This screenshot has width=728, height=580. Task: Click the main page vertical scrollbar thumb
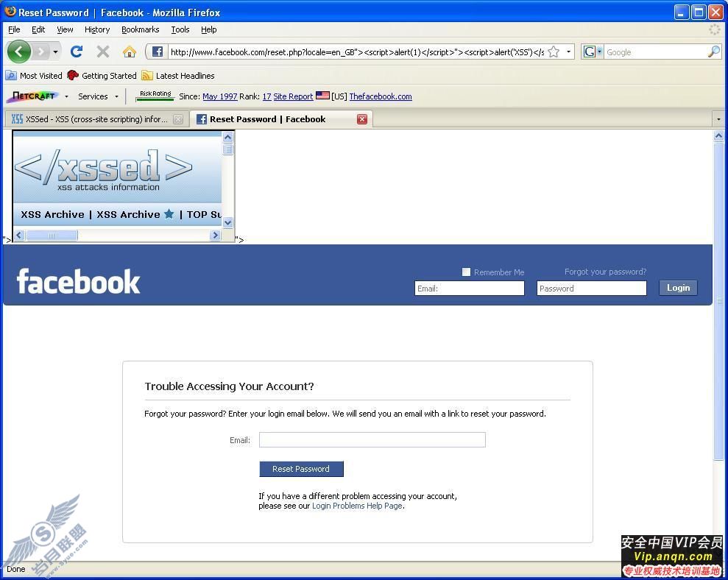(718, 301)
